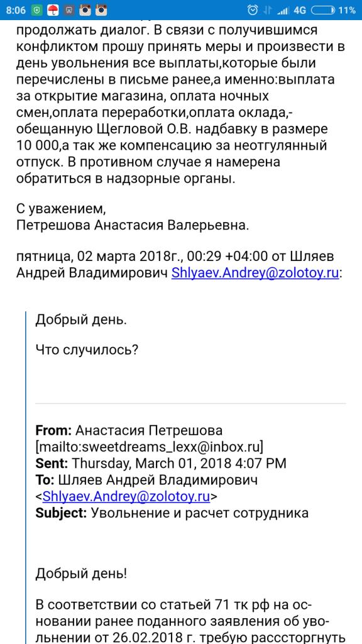Tap the status bar clock showing 8:06
362x644 pixels.
click(16, 11)
